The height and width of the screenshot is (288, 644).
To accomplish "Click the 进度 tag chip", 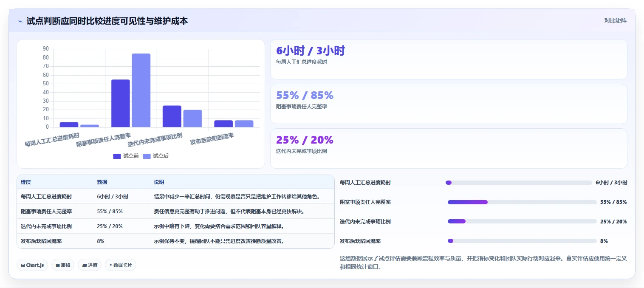I will [90, 265].
